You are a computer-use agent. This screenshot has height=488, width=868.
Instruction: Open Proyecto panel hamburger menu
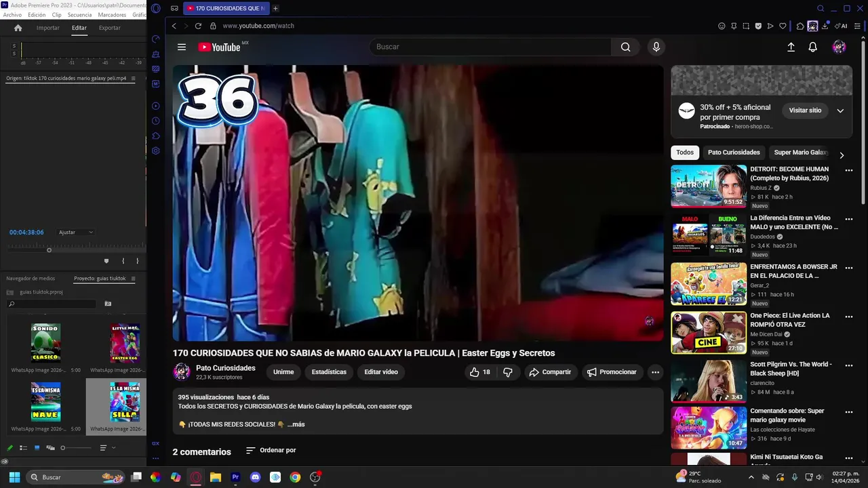click(133, 279)
